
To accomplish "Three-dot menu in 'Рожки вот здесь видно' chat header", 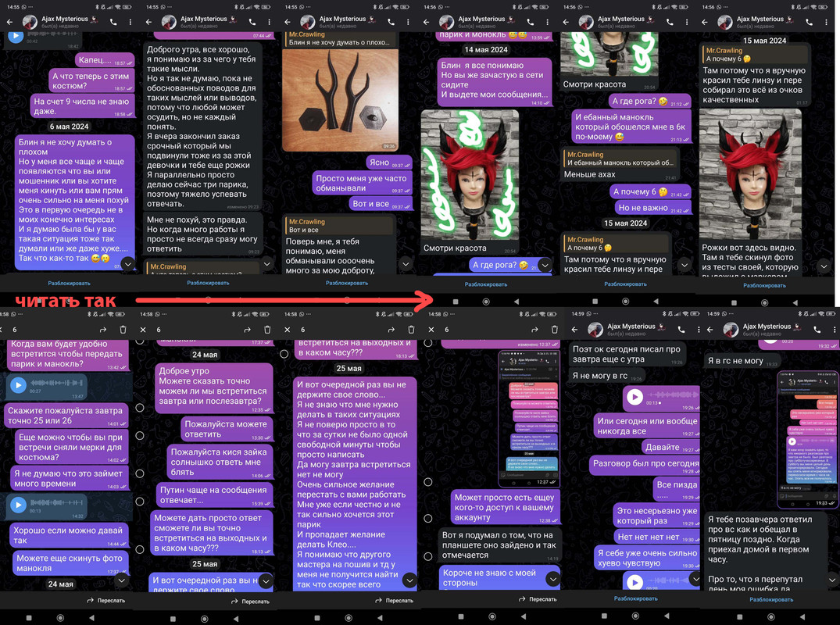I will tap(826, 22).
